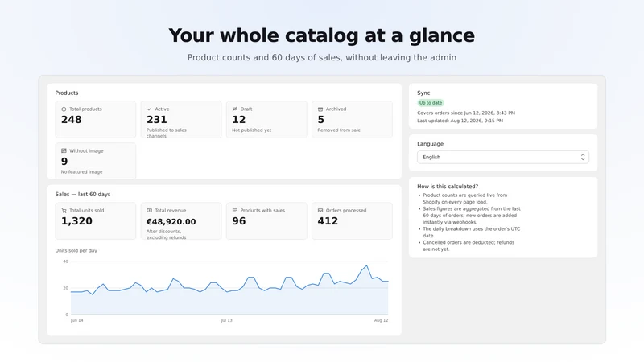Click the Total units sold cart icon

64,211
